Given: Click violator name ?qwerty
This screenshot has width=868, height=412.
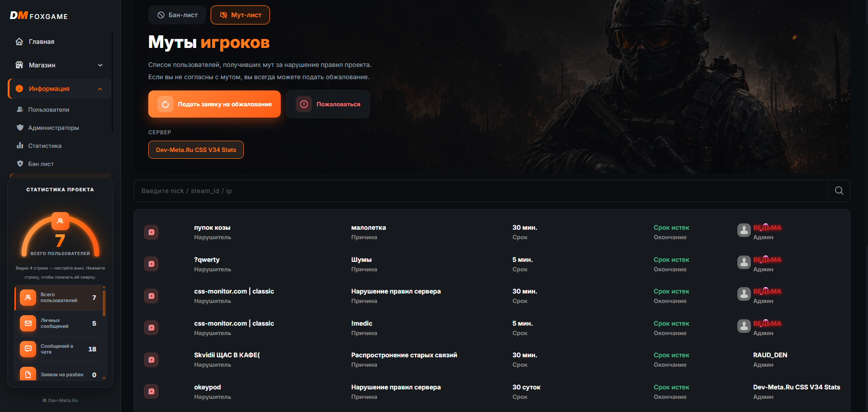Looking at the screenshot, I should click(x=207, y=260).
